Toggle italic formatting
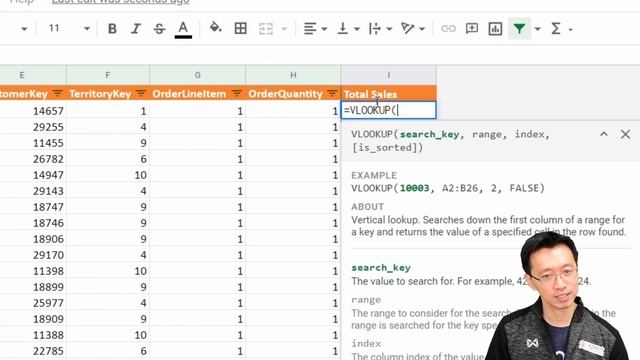Image resolution: width=640 pixels, height=360 pixels. point(136,29)
